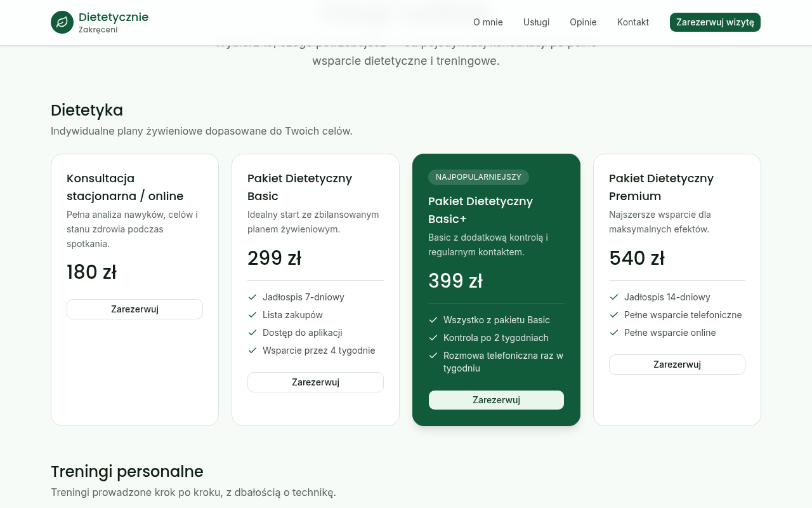Screen dimensions: 812x508
Task: Go to Usługi in the navigation
Action: pos(536,22)
